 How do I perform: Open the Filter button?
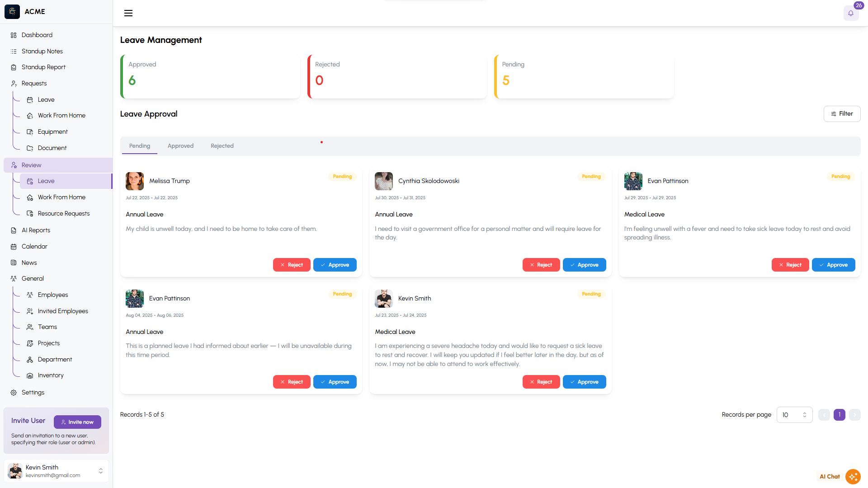click(x=841, y=114)
